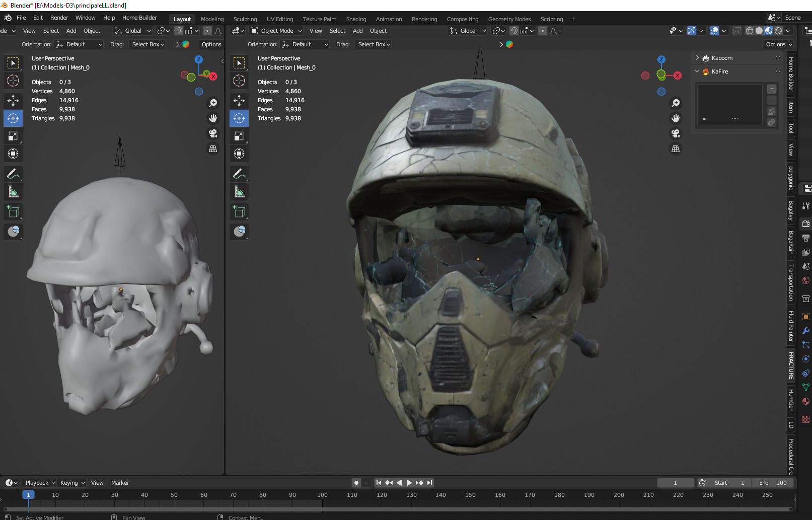Open Drag Select Box dropdown in right viewport
812x520 pixels.
374,44
